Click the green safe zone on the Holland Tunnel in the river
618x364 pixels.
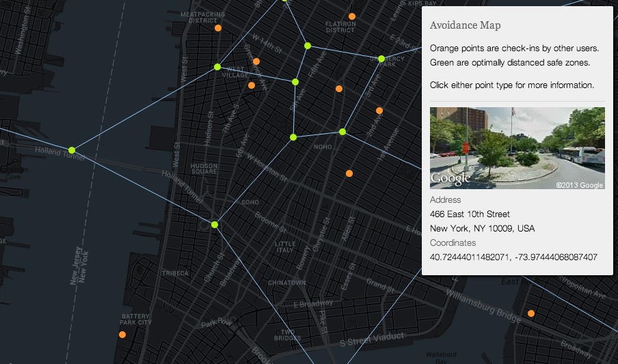[72, 150]
